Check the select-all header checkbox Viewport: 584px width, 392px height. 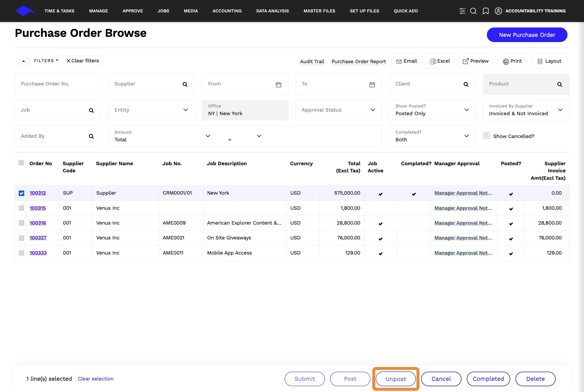click(x=21, y=163)
